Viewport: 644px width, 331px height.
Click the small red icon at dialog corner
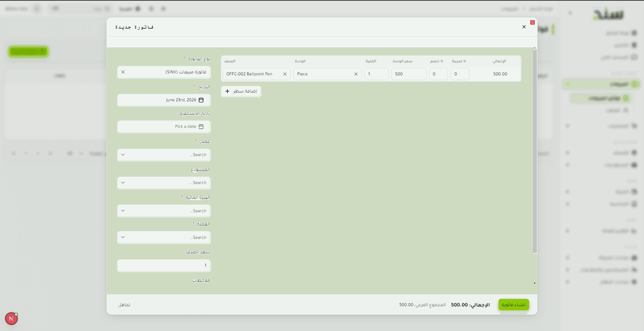533,23
